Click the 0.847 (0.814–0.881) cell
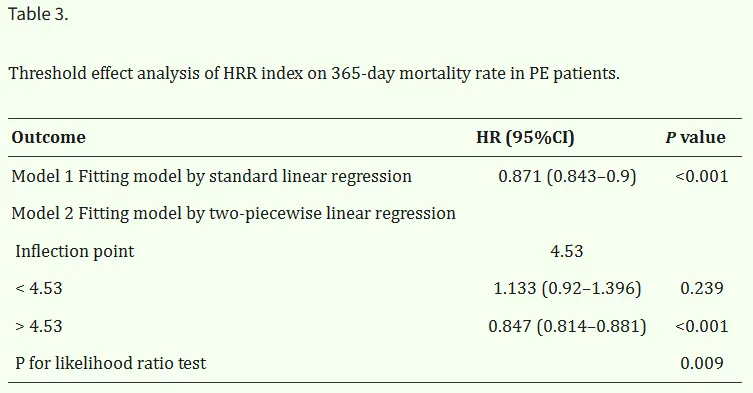 567,326
